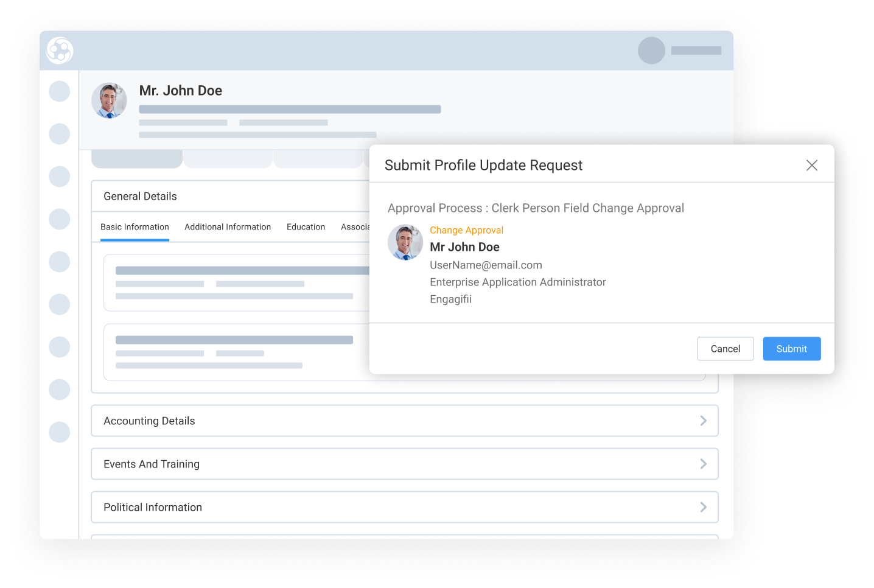Open user avatar in top bar
The width and height of the screenshot is (874, 588).
[651, 51]
